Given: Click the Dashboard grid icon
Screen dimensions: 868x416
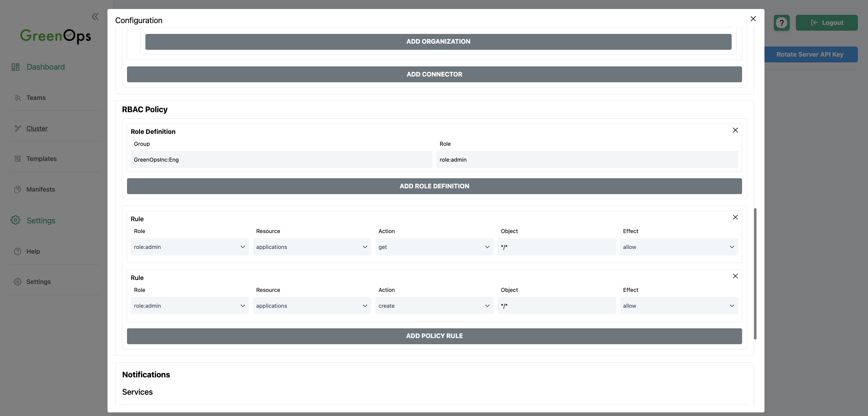Looking at the screenshot, I should point(16,67).
